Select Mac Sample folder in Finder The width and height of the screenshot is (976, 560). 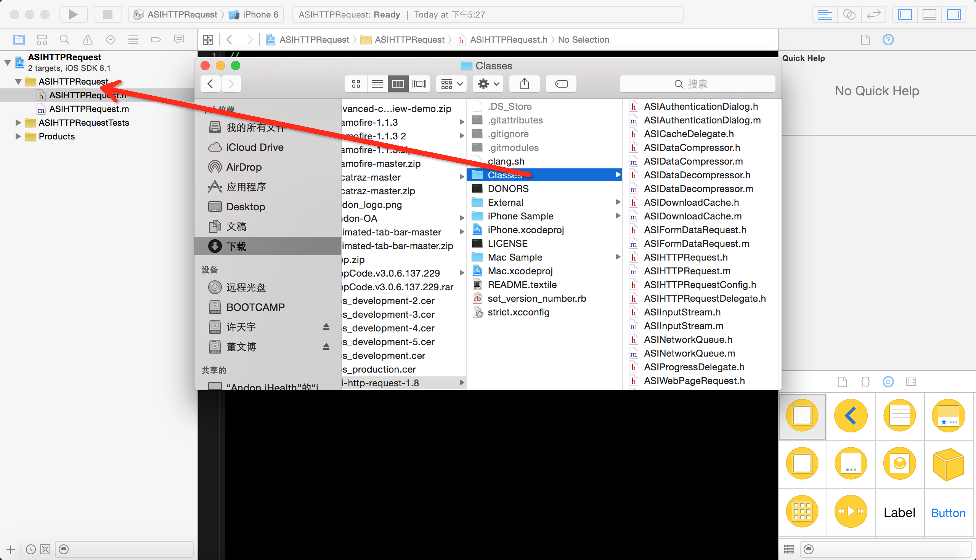coord(544,257)
